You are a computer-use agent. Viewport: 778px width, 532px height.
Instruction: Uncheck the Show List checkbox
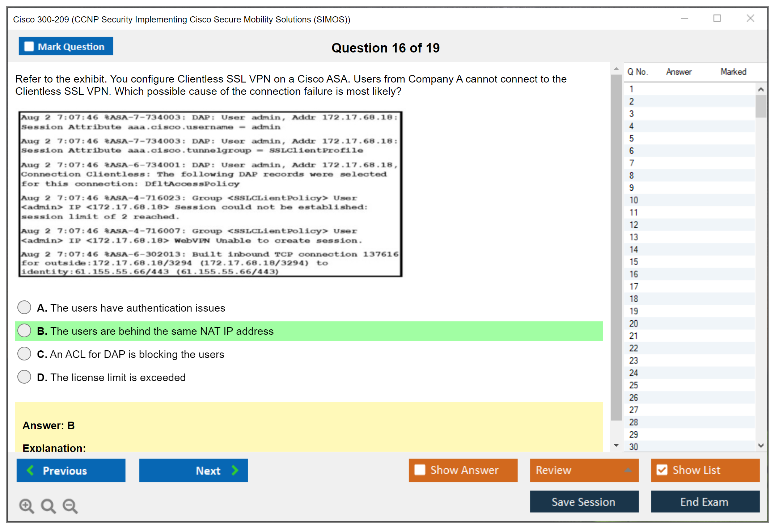coord(662,470)
